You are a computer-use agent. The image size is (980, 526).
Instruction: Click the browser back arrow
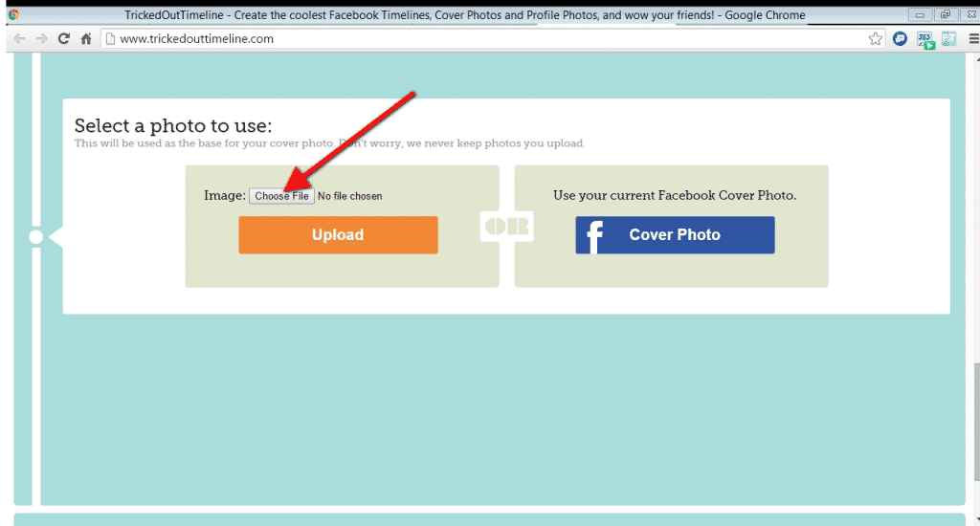[x=19, y=38]
